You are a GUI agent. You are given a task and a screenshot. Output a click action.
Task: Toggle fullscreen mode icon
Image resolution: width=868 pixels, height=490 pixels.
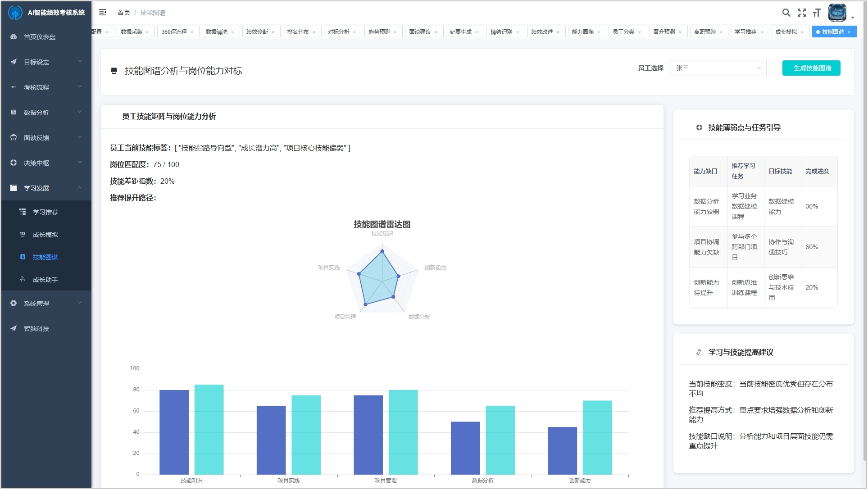(801, 13)
